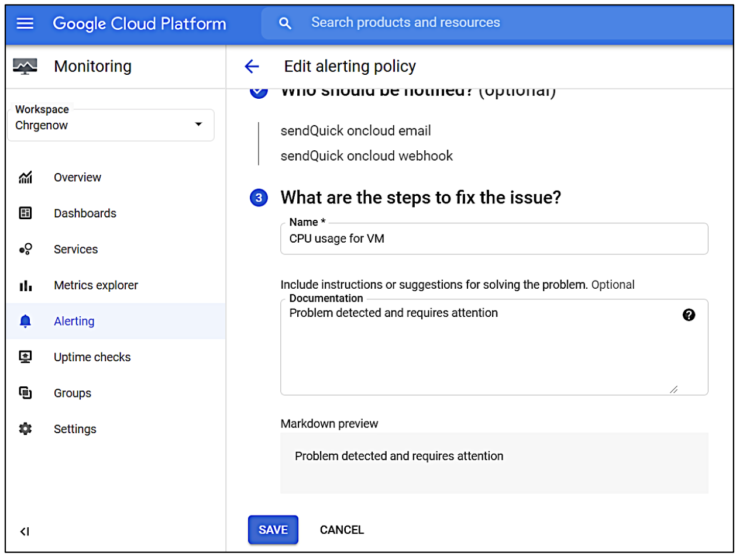Open the navigation hamburger menu
This screenshot has height=560, width=743.
tap(23, 23)
